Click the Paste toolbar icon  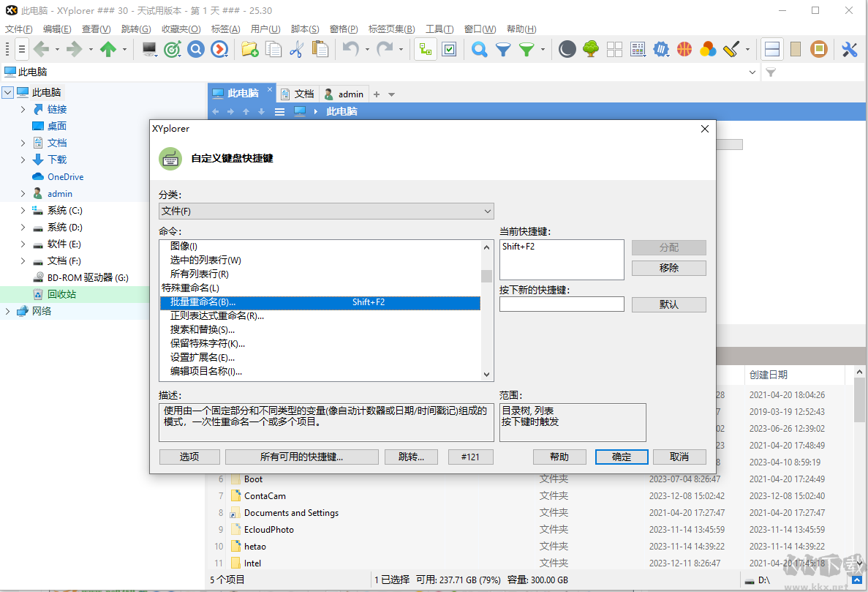tap(320, 49)
